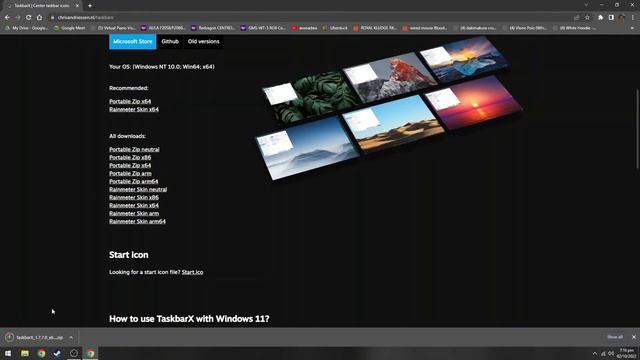
Task: Click the desert dunes wallpaper thumbnail
Action: [394, 124]
